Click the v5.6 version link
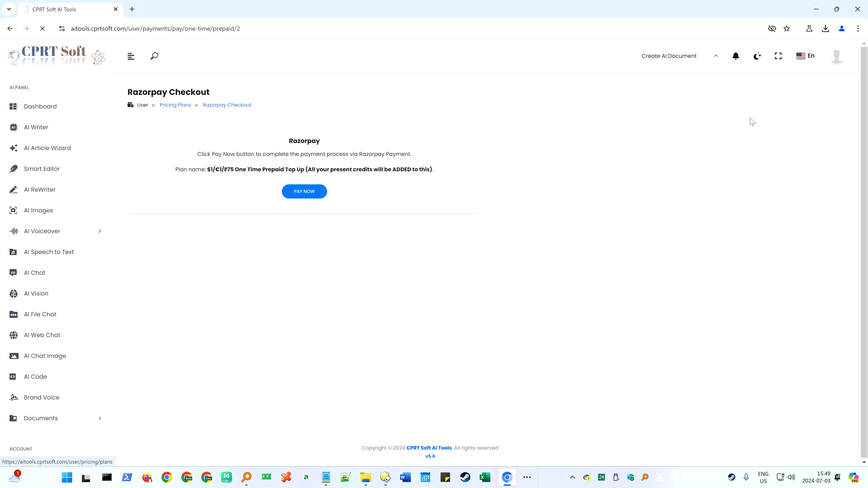The height and width of the screenshot is (488, 868). coord(430,456)
